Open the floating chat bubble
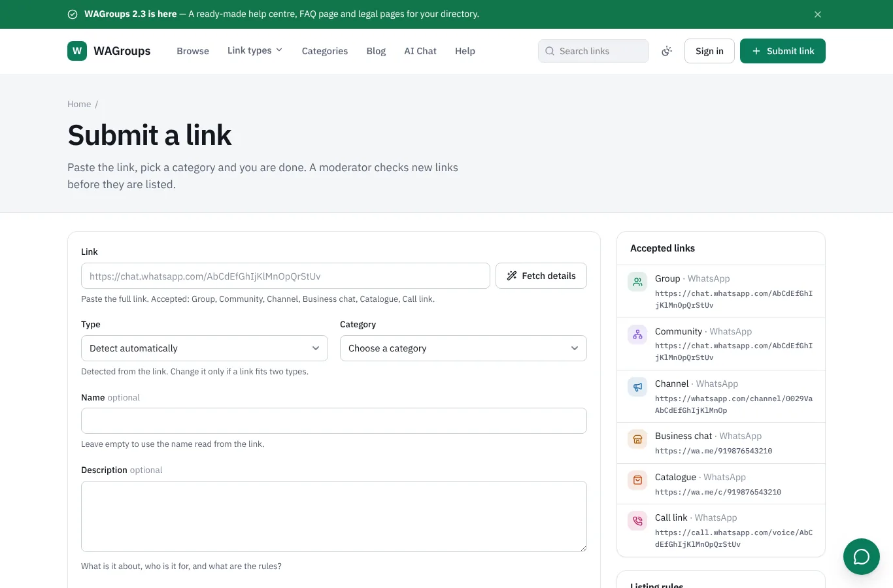The width and height of the screenshot is (893, 588). (x=862, y=557)
